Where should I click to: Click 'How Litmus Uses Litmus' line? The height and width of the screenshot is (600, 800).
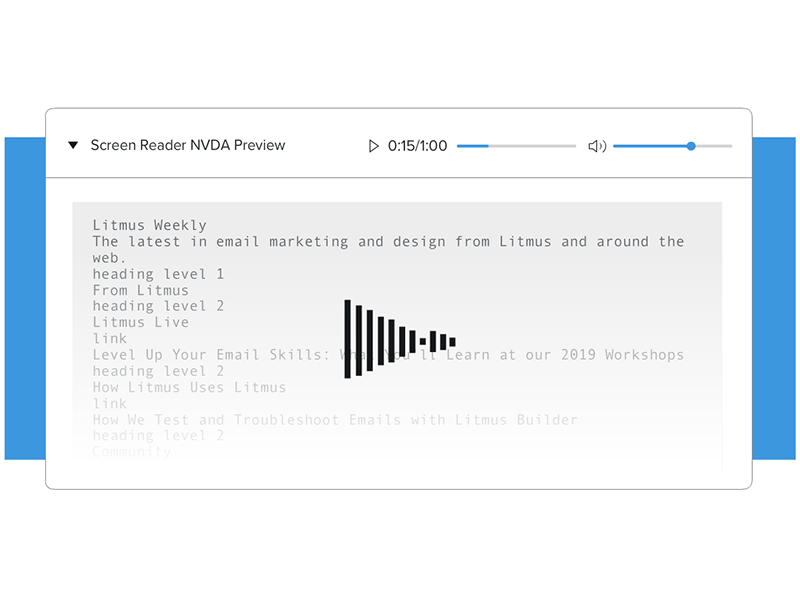click(x=189, y=387)
